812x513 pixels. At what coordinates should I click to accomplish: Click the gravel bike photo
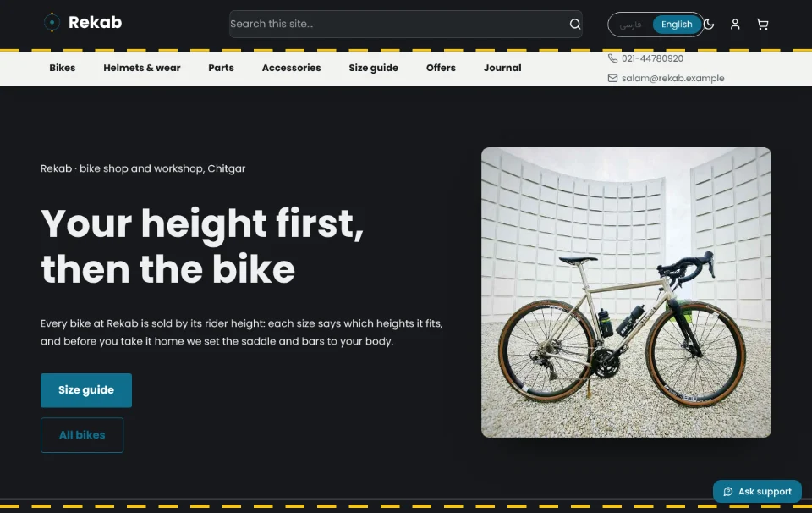click(x=626, y=292)
